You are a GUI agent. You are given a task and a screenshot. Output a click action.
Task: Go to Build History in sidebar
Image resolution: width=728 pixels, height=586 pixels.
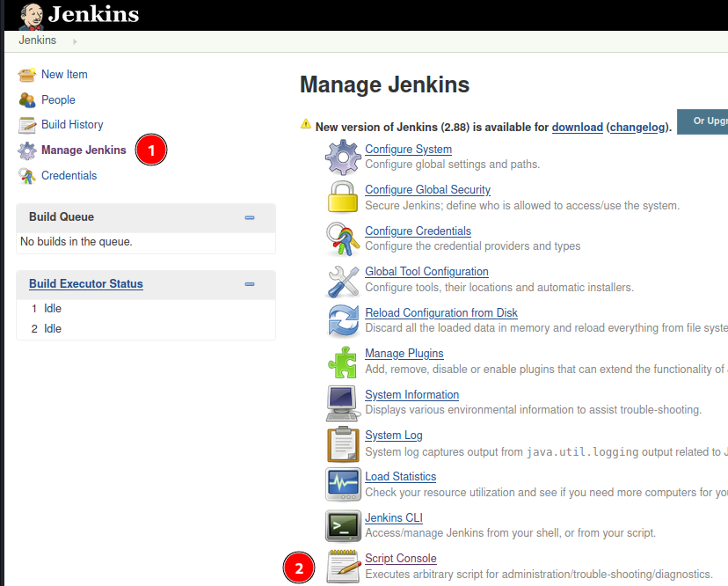[x=72, y=125]
